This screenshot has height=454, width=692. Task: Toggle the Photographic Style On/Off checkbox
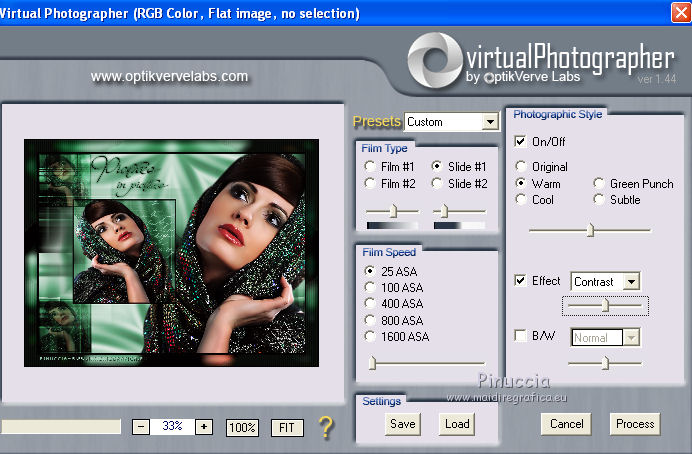click(520, 141)
